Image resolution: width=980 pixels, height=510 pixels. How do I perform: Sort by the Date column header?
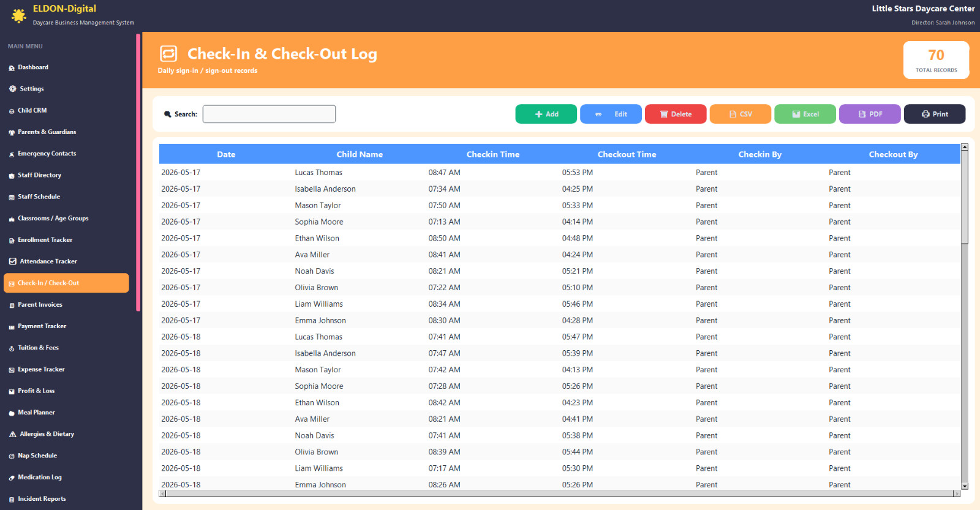(226, 154)
